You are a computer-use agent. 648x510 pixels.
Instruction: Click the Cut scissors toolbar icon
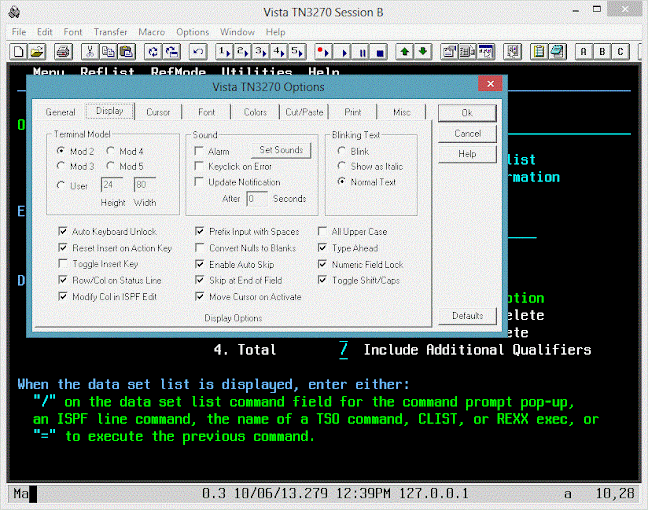click(x=90, y=52)
